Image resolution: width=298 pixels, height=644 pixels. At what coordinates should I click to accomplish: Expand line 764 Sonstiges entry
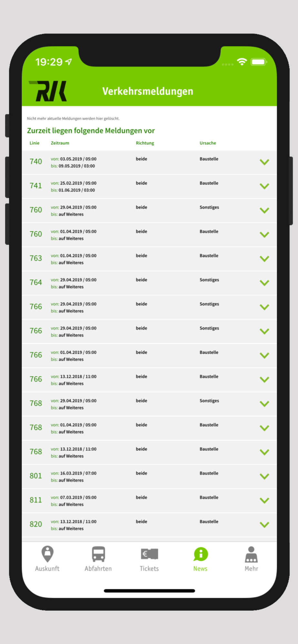coord(264,283)
